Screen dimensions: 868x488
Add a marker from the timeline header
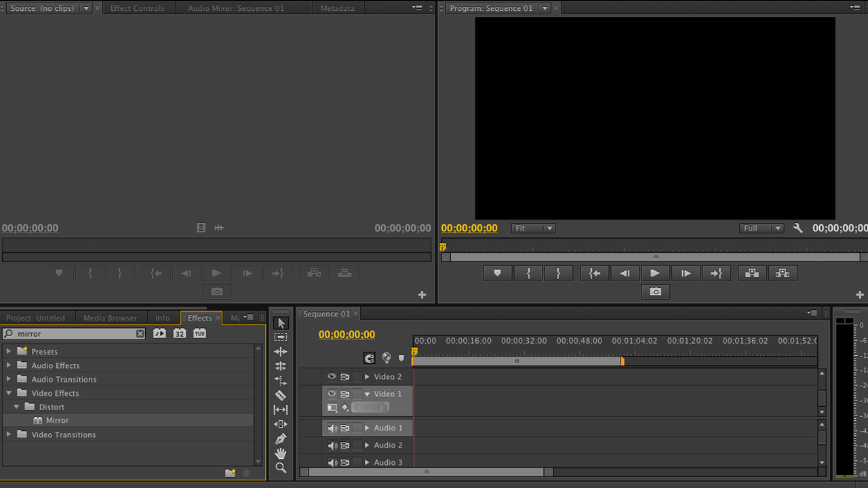(x=401, y=358)
